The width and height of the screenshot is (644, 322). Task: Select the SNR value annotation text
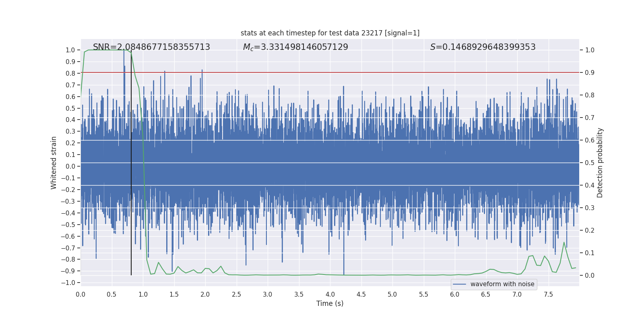click(151, 47)
